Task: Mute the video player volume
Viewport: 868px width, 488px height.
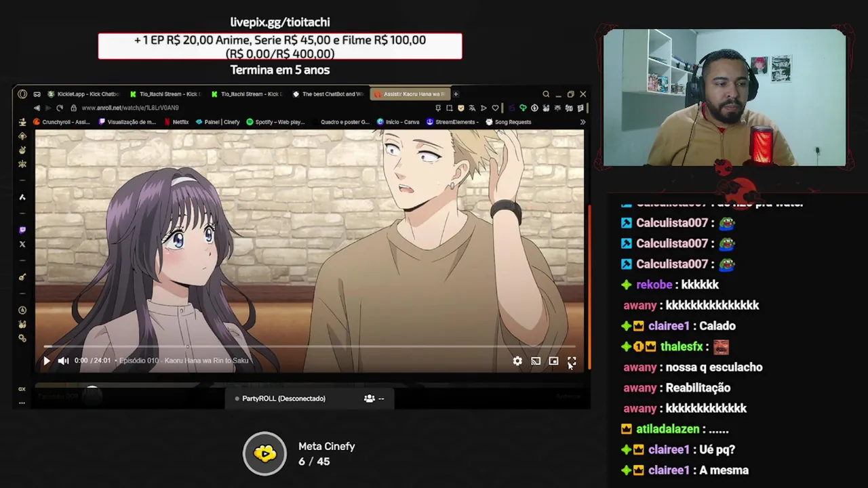Action: (x=63, y=361)
